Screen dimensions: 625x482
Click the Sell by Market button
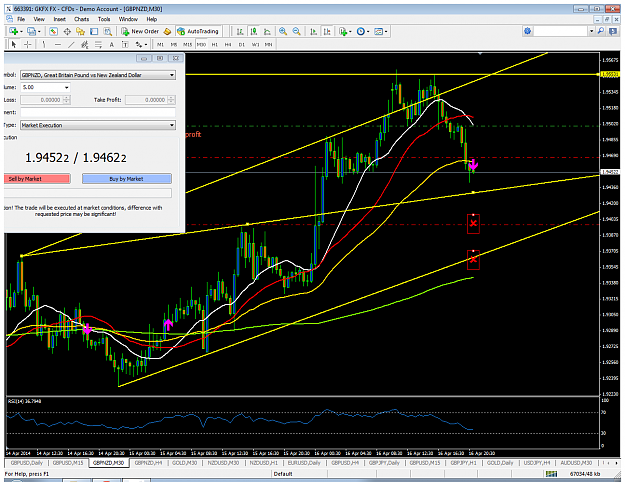pos(37,179)
